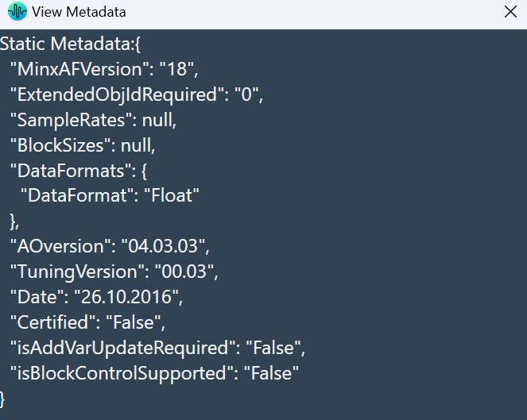Click the False value of isBlockControlSupported

pyautogui.click(x=271, y=373)
